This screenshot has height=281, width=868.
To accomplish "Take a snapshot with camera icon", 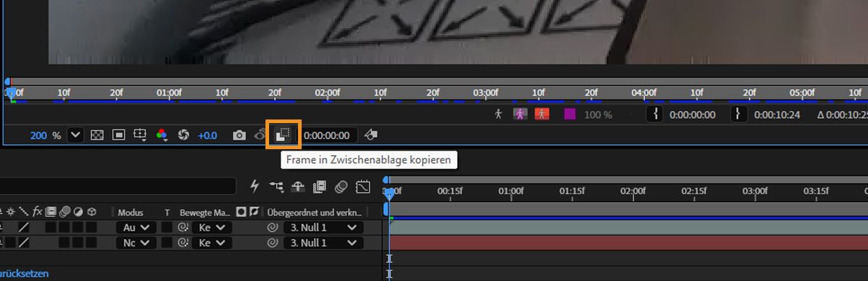I will 239,135.
